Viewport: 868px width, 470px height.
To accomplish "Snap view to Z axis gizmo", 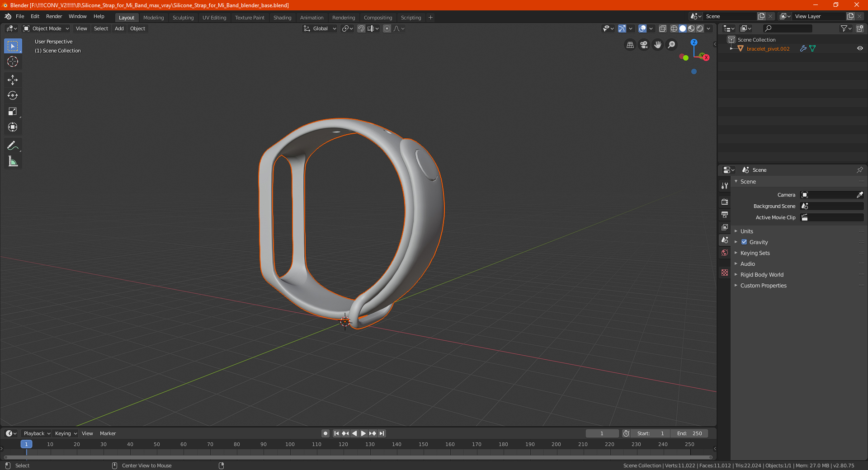I will click(x=694, y=42).
